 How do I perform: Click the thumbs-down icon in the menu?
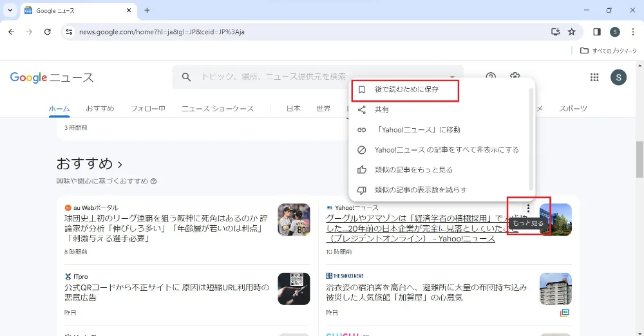(361, 190)
